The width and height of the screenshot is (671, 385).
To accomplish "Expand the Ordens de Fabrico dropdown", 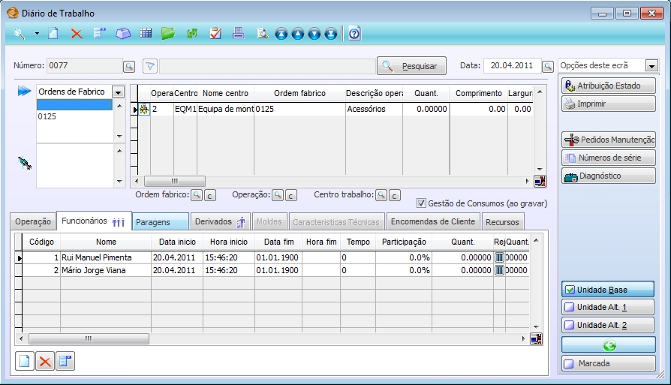I will click(118, 92).
